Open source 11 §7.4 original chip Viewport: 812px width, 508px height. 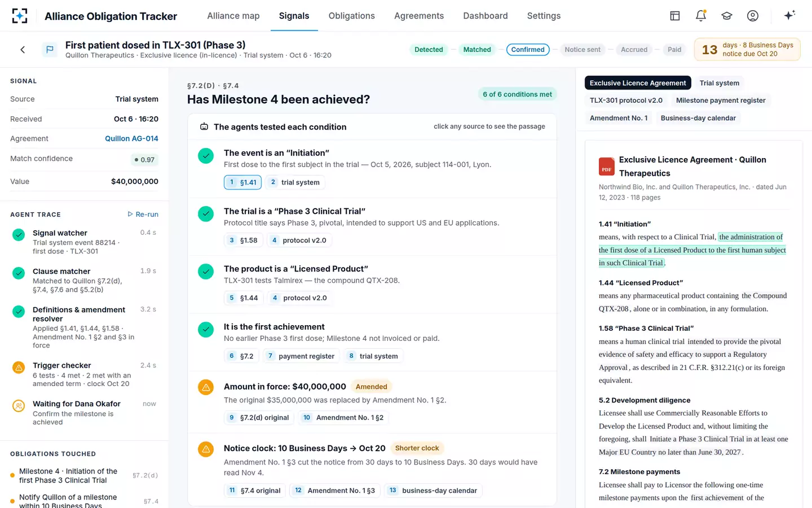(254, 491)
